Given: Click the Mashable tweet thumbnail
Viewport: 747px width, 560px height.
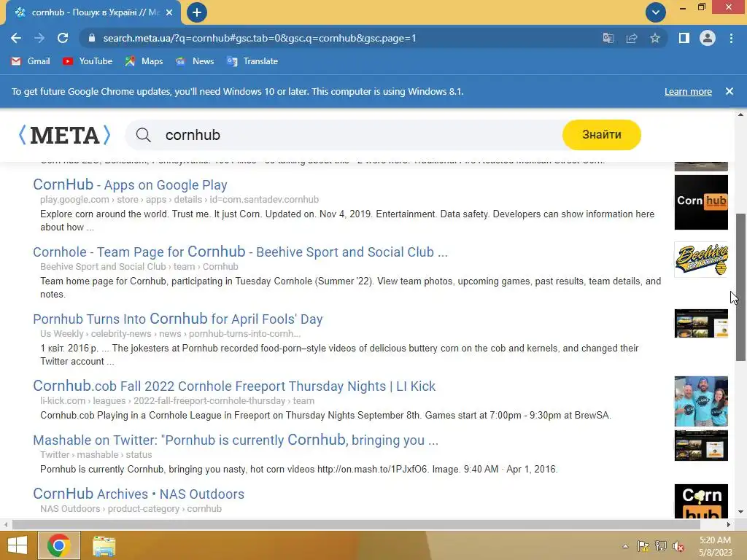Looking at the screenshot, I should point(701,446).
